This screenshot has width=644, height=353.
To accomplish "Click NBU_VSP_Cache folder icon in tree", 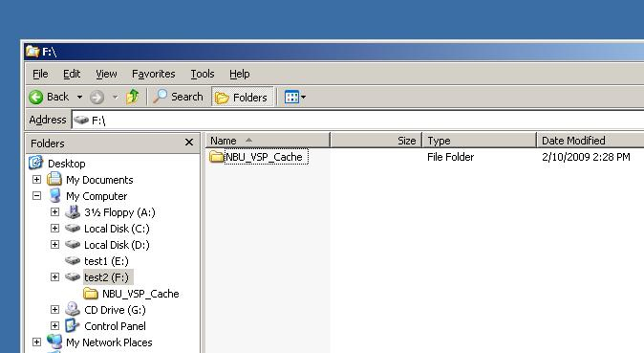I will [x=91, y=294].
